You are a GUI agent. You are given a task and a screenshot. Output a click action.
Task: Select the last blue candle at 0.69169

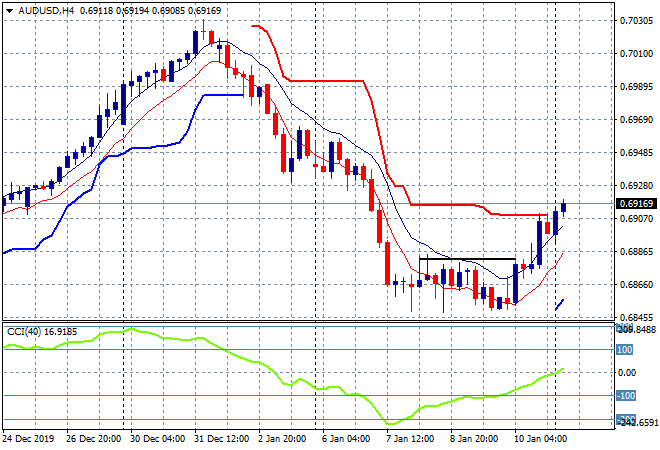[x=564, y=208]
